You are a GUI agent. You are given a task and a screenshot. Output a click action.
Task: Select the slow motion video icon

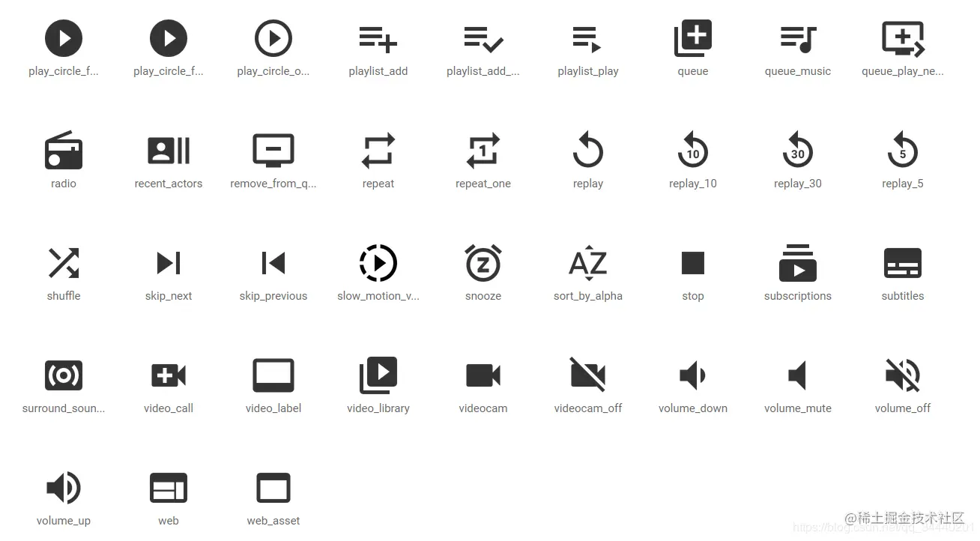pos(378,263)
